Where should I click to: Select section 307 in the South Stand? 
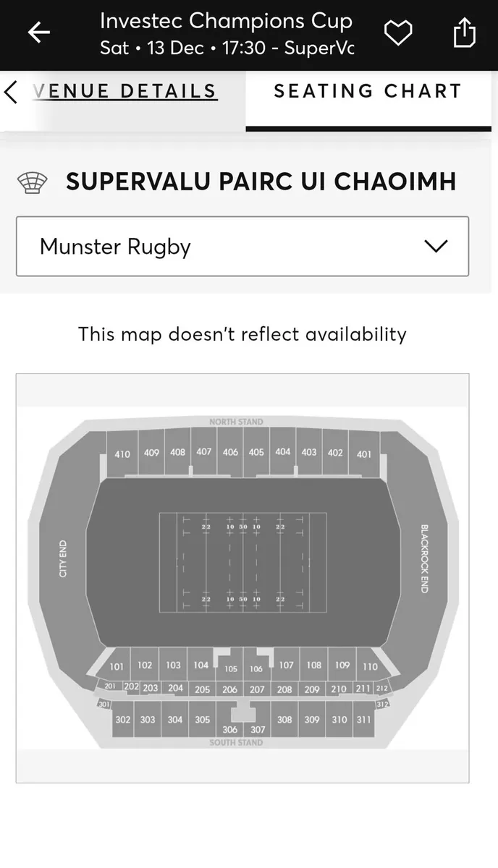(258, 728)
